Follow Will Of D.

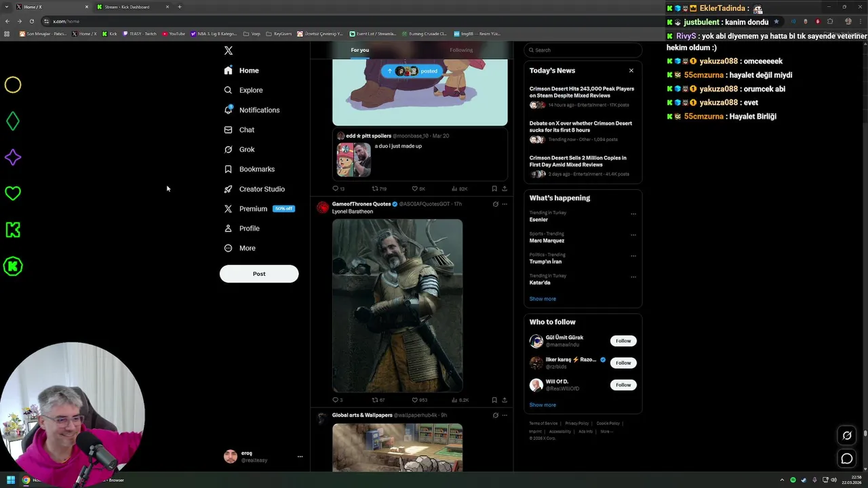point(623,385)
